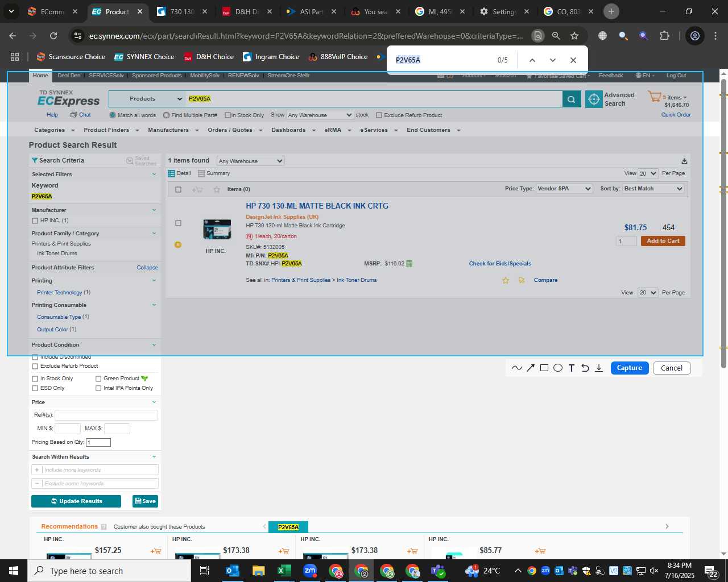
Task: Collapse the Printing Consumable section
Action: (154, 305)
